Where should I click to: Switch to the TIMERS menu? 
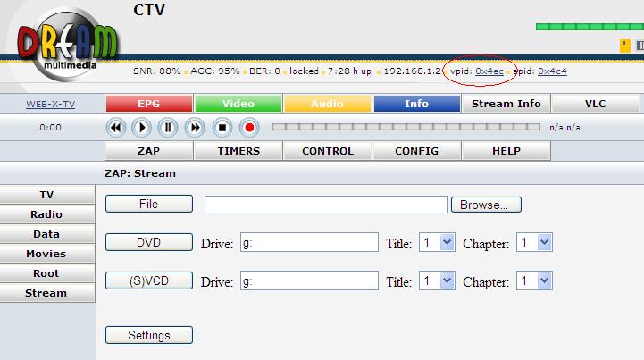pyautogui.click(x=238, y=151)
